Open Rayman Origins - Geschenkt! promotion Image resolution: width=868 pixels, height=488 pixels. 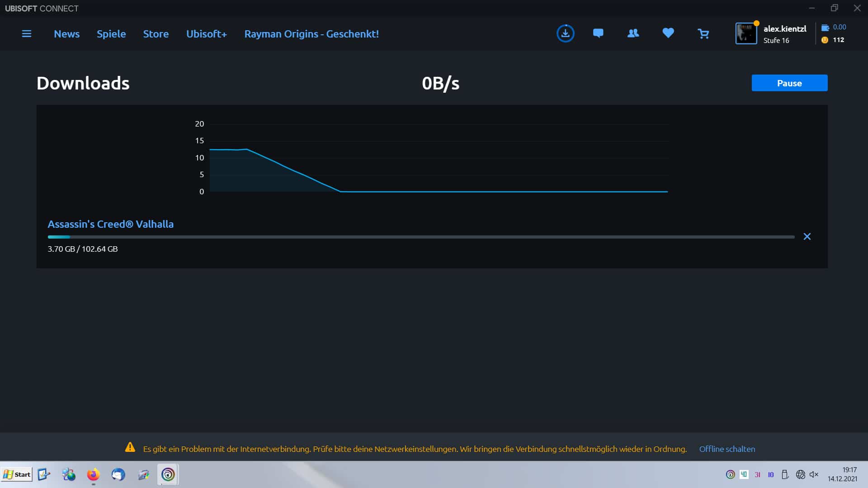pos(311,34)
